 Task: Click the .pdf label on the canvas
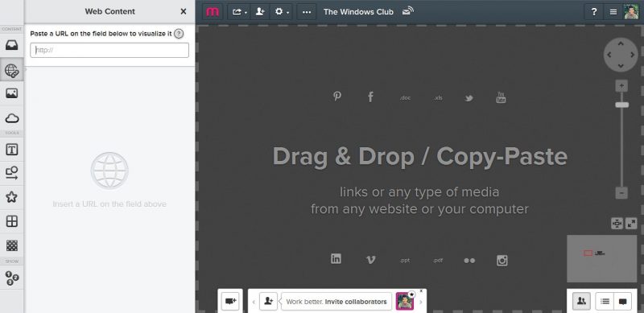(x=438, y=261)
